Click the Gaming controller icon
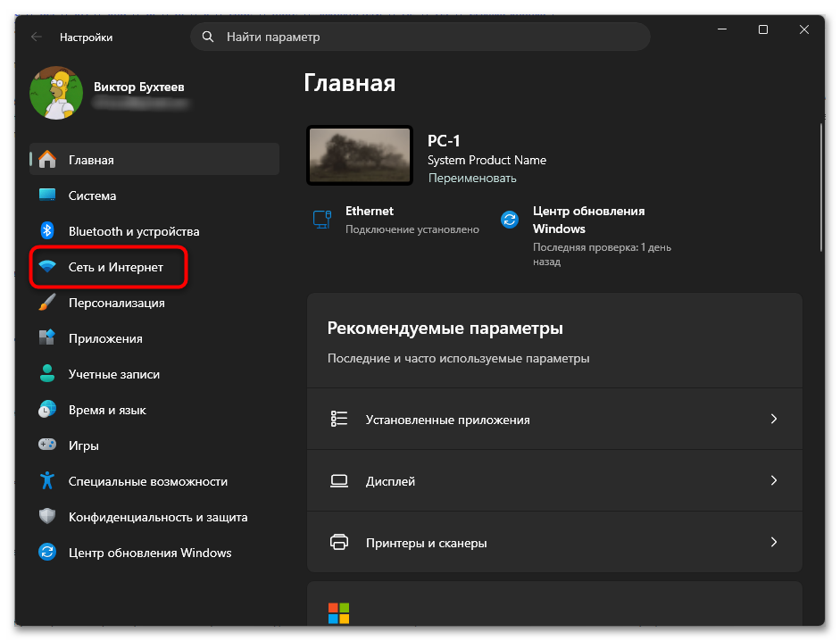The height and width of the screenshot is (641, 840). (47, 445)
